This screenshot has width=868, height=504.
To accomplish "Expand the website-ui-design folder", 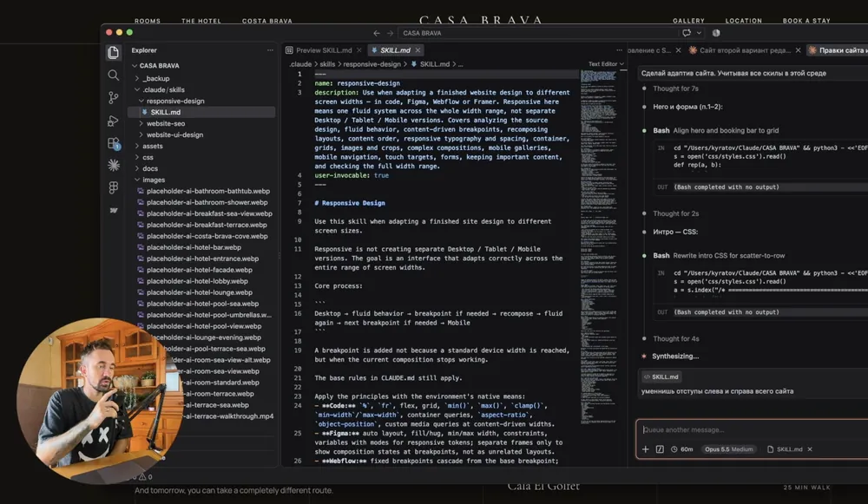I will pyautogui.click(x=141, y=134).
